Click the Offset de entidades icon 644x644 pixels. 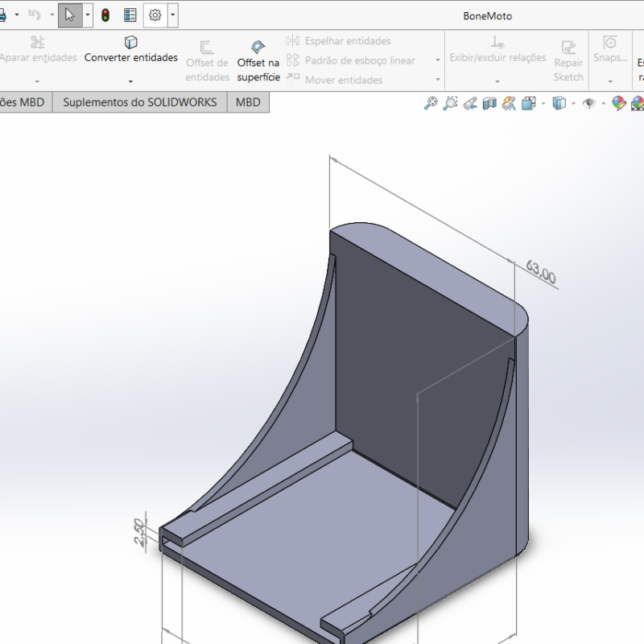click(x=207, y=47)
